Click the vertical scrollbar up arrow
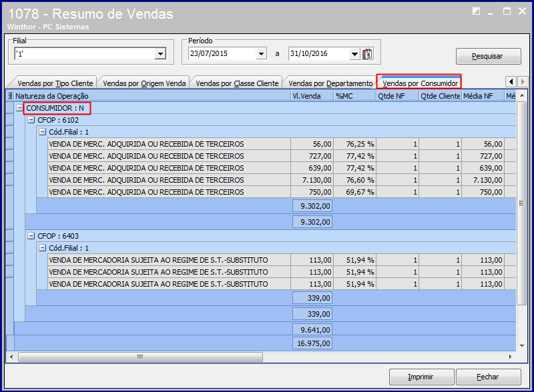 click(x=522, y=96)
